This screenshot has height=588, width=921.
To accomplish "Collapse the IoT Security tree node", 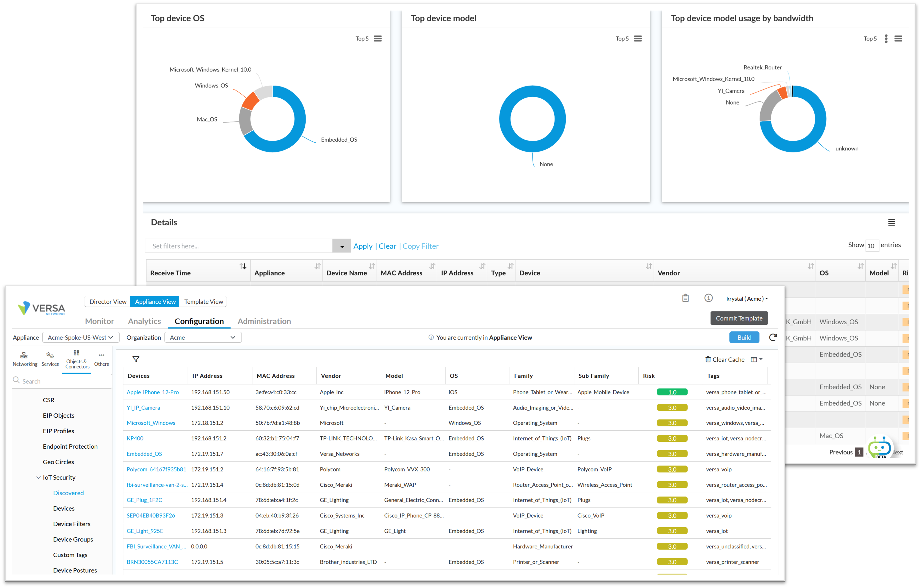I will (x=39, y=478).
